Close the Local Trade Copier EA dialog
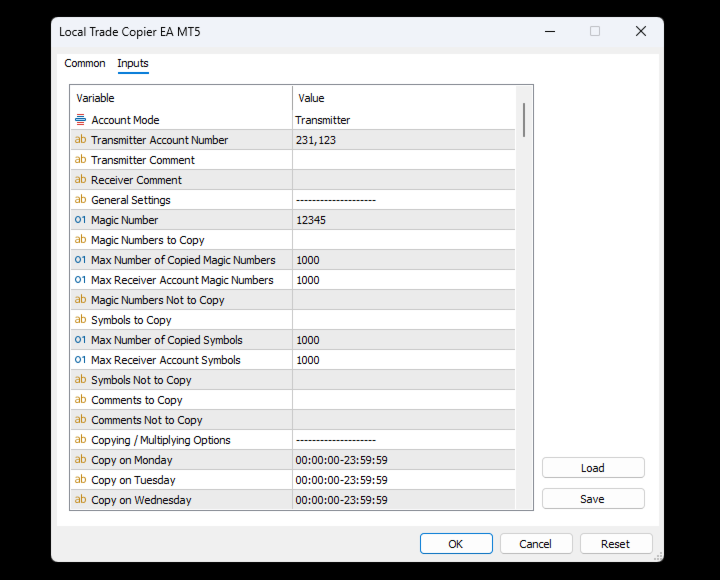Viewport: 720px width, 580px height. click(x=641, y=31)
